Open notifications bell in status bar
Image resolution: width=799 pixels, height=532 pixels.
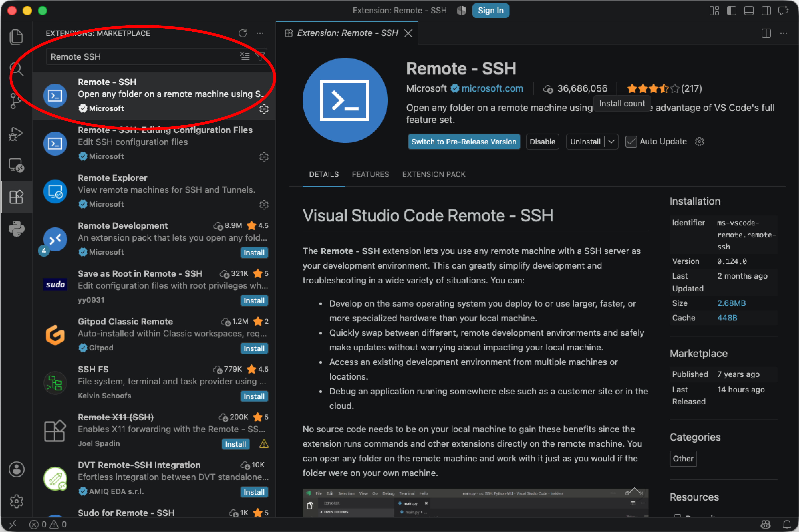coord(787,525)
